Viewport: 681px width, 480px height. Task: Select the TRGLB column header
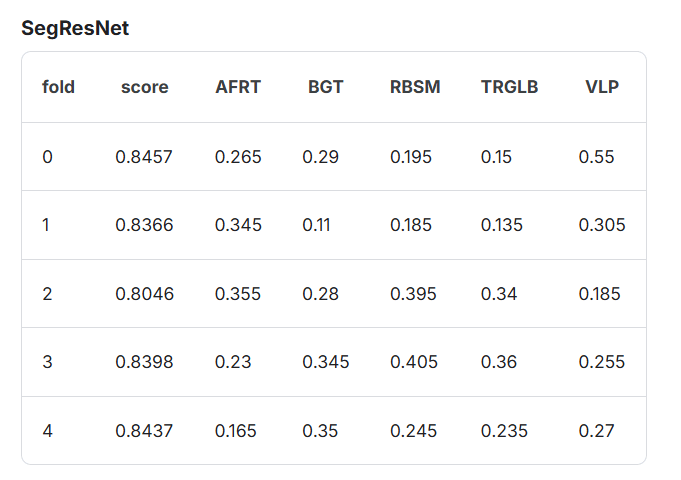[x=509, y=87]
